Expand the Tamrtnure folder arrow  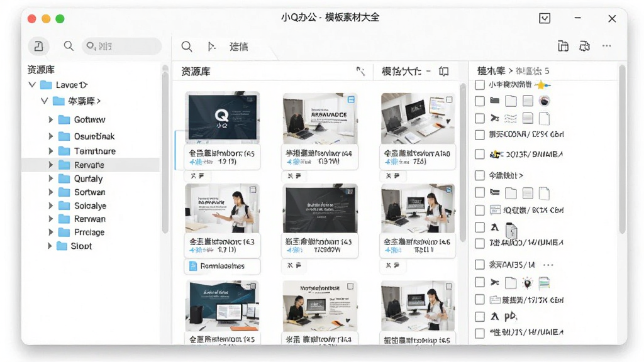[50, 151]
